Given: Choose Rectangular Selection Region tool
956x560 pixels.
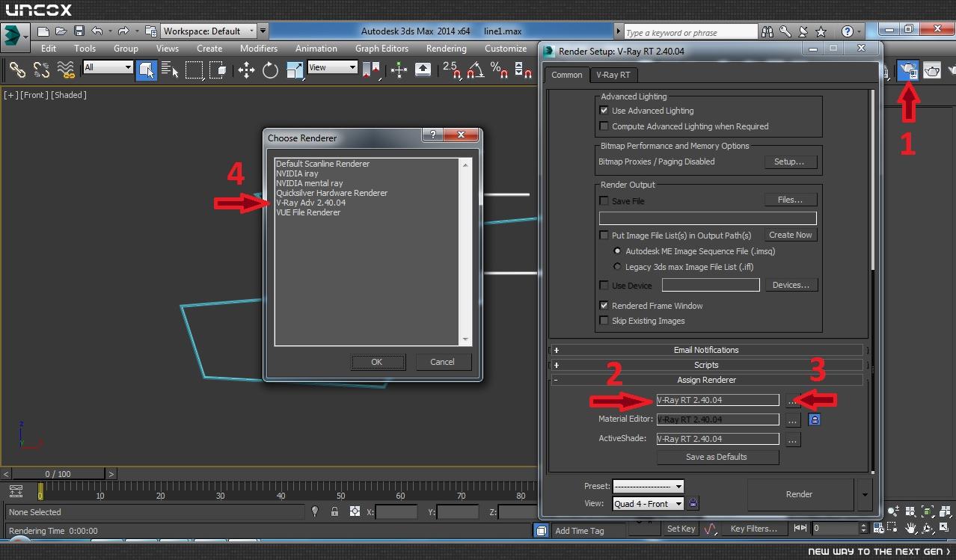Looking at the screenshot, I should tap(194, 70).
